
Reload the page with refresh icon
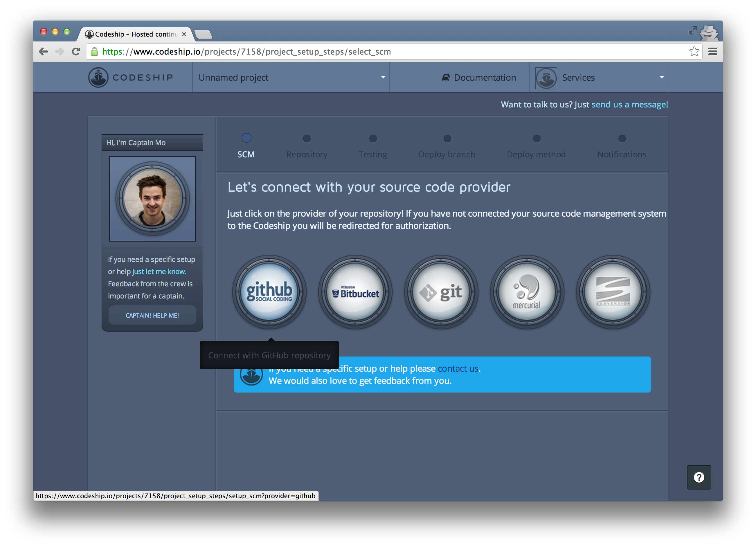pos(76,51)
